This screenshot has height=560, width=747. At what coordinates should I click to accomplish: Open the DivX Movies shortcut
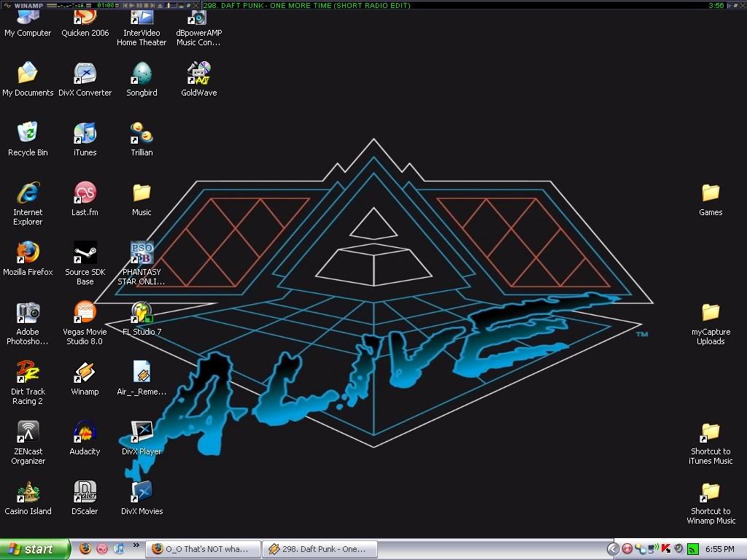[x=142, y=497]
